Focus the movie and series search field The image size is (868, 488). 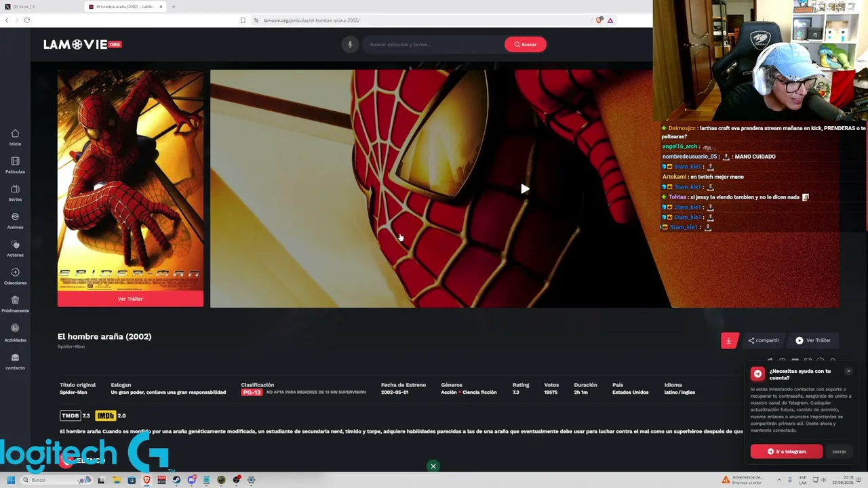(x=434, y=44)
